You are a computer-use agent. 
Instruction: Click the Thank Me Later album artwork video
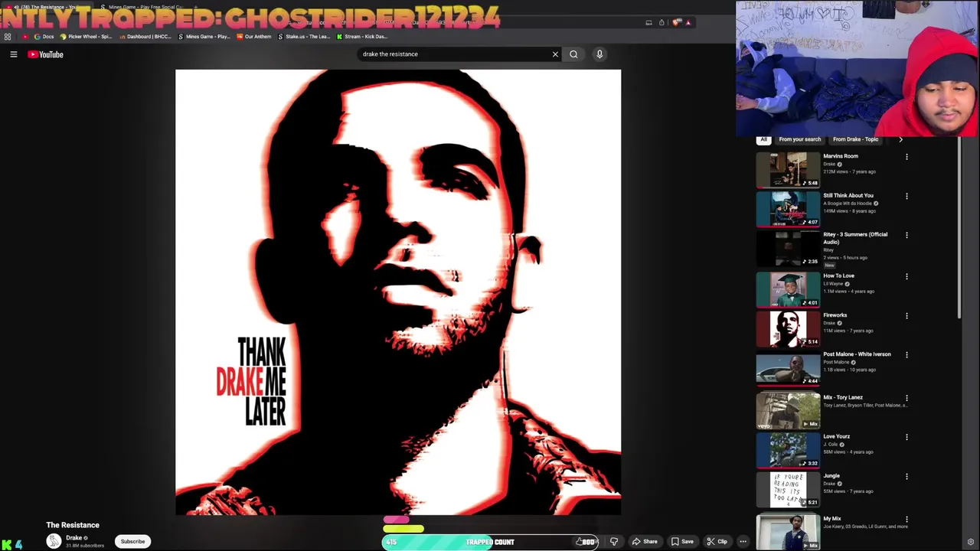(398, 292)
